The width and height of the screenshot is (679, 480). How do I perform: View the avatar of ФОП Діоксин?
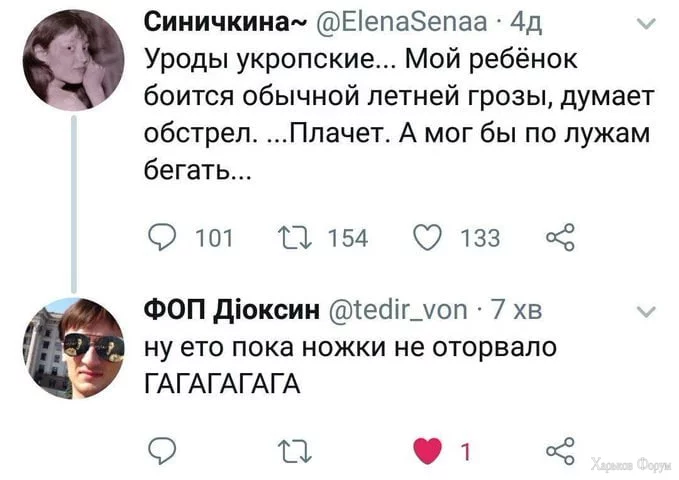[x=72, y=347]
